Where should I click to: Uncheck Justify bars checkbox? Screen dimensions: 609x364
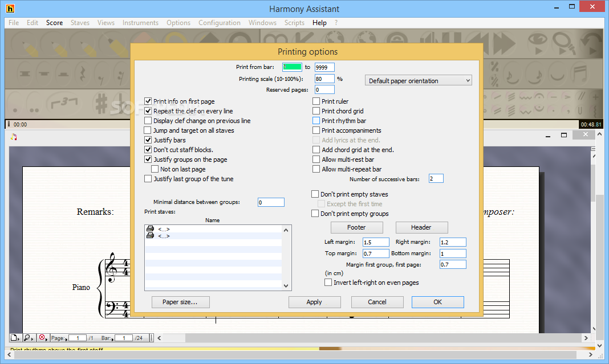[x=148, y=140]
